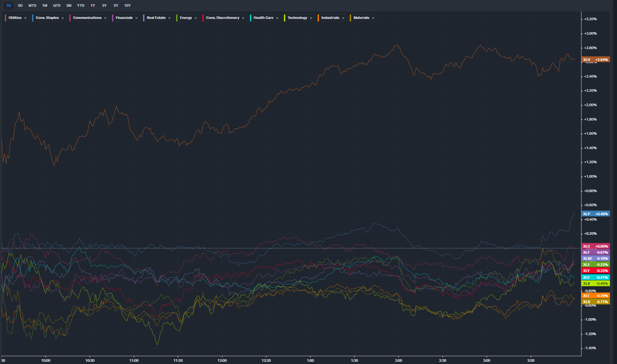The height and width of the screenshot is (364, 617).
Task: Click the 12:00 time axis label
Action: point(222,360)
